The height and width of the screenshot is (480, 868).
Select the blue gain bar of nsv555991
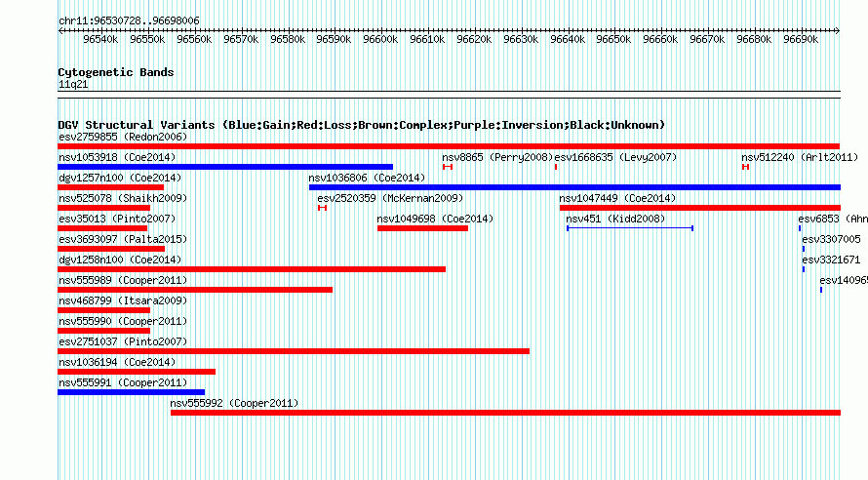pos(132,392)
